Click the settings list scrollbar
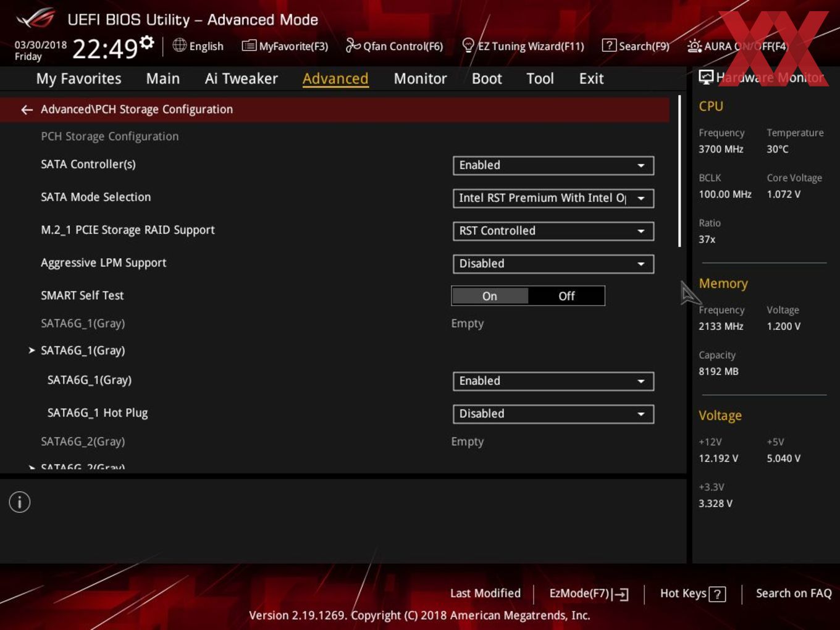This screenshot has height=630, width=840. pyautogui.click(x=679, y=171)
